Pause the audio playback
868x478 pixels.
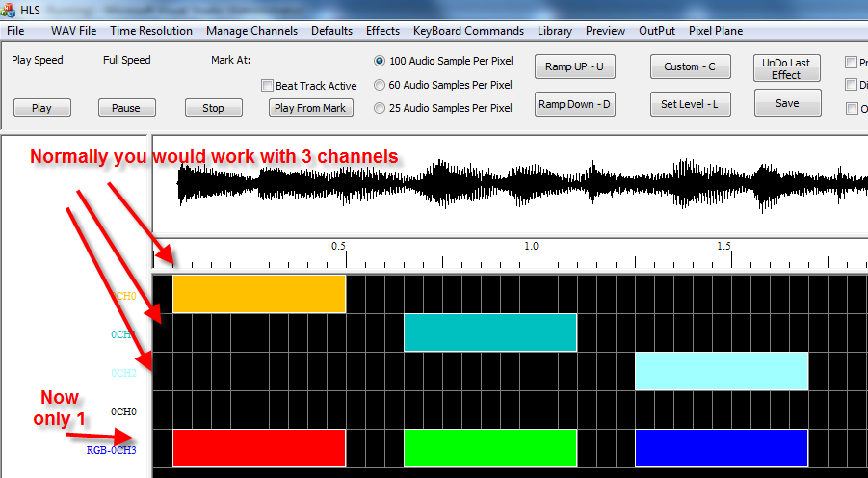(125, 108)
